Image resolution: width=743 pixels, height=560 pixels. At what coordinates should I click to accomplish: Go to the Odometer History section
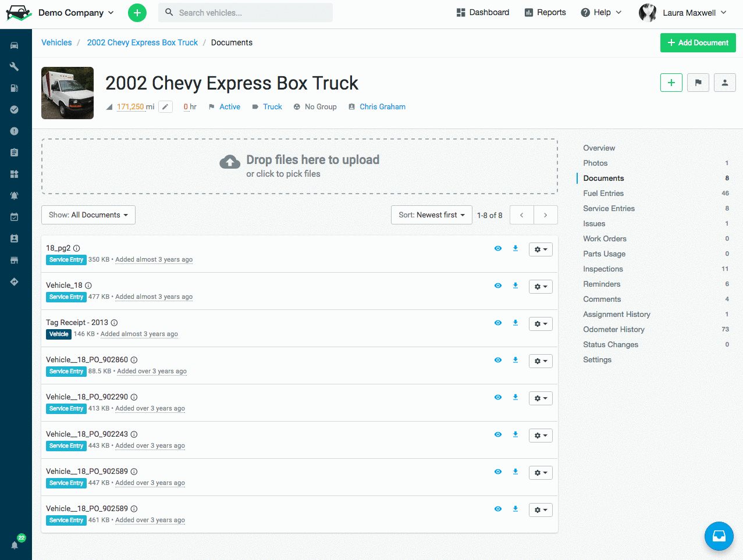click(614, 329)
